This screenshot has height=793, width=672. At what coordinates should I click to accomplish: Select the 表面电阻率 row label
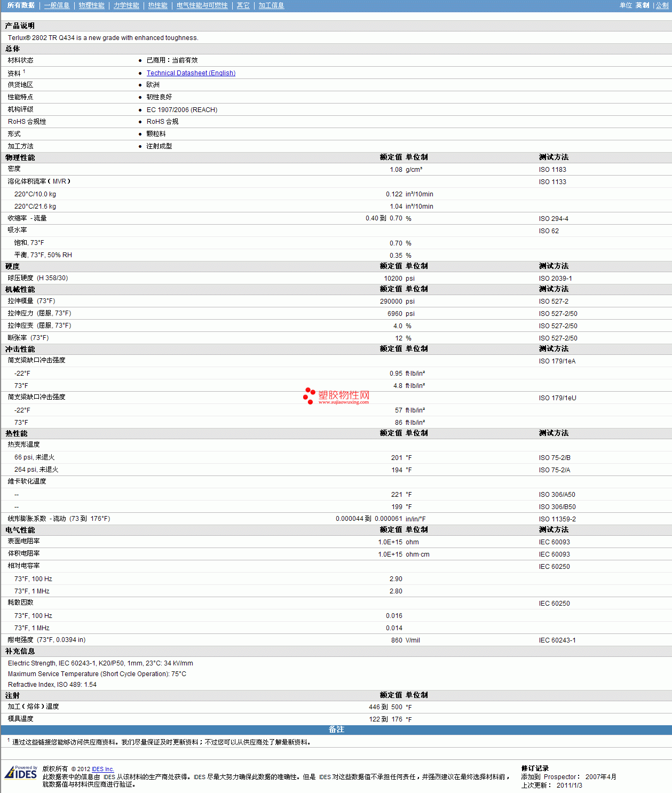(x=23, y=541)
